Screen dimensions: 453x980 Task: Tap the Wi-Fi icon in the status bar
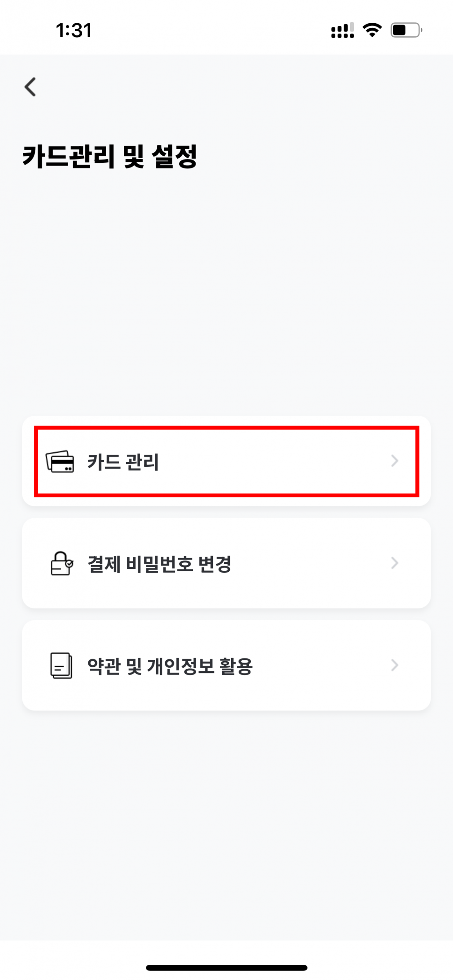pyautogui.click(x=372, y=30)
